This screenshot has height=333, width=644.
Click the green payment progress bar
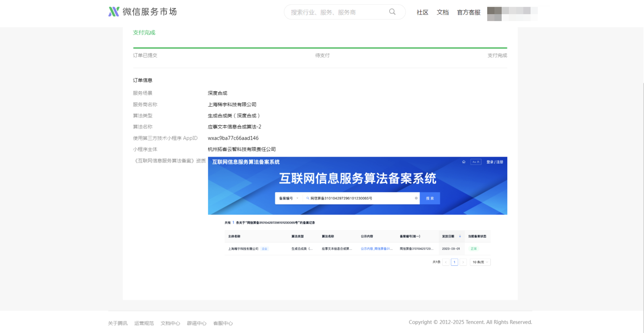320,48
